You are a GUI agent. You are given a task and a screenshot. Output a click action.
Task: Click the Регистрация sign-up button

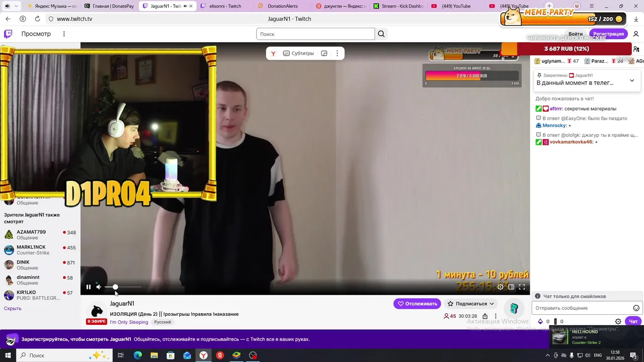[x=608, y=34]
